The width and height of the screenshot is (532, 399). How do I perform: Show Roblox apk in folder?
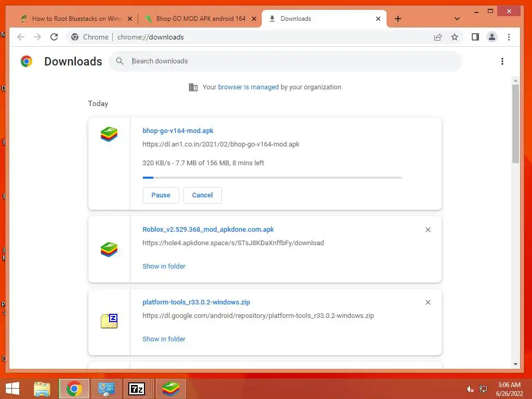click(164, 267)
